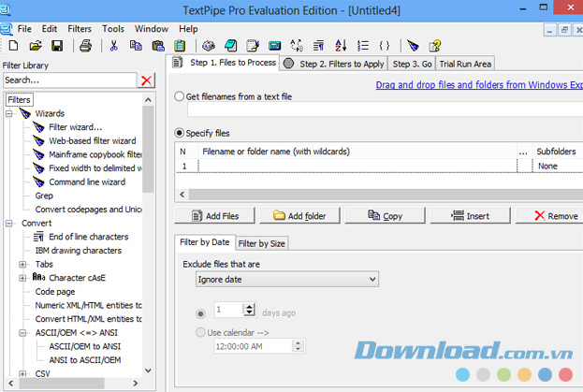The height and width of the screenshot is (392, 583).
Task: Select Get filenames from a text file
Action: [180, 96]
